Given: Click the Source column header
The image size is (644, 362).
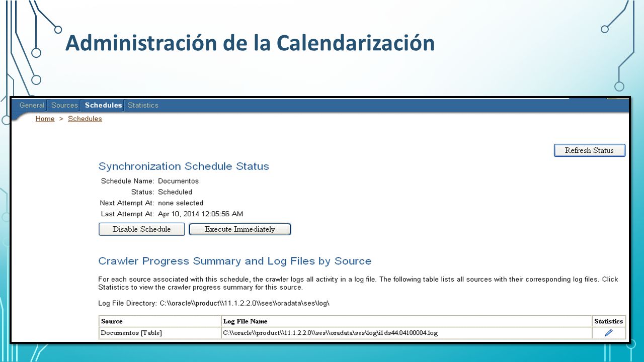Looking at the screenshot, I should pyautogui.click(x=160, y=321).
